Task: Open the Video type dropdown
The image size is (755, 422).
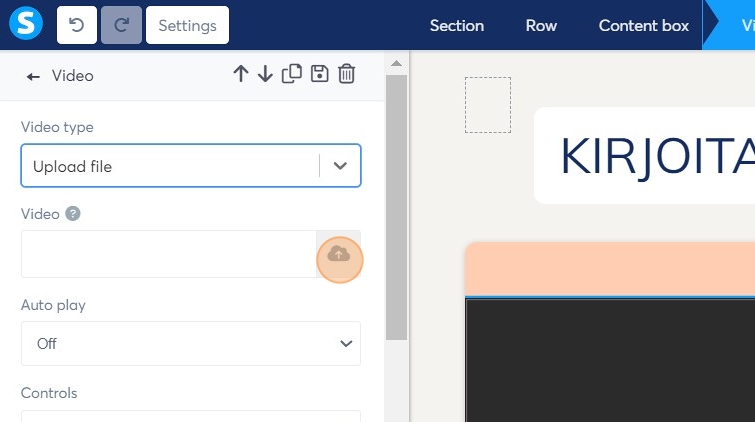Action: (191, 166)
